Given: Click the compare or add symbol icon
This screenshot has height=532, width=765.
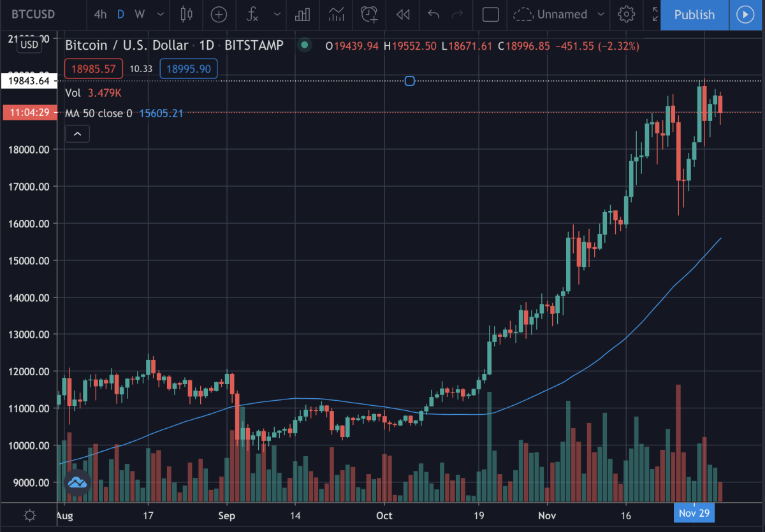Looking at the screenshot, I should point(219,14).
